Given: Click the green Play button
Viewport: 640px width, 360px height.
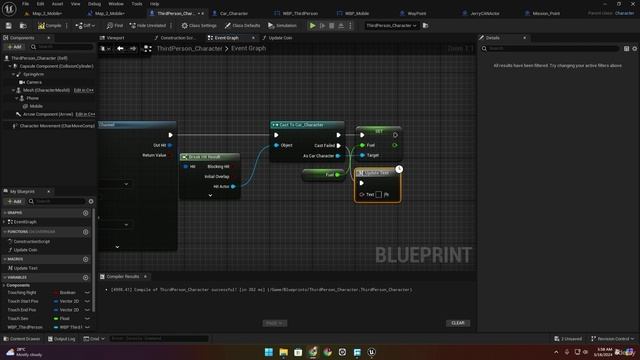Looking at the screenshot, I should (x=312, y=25).
